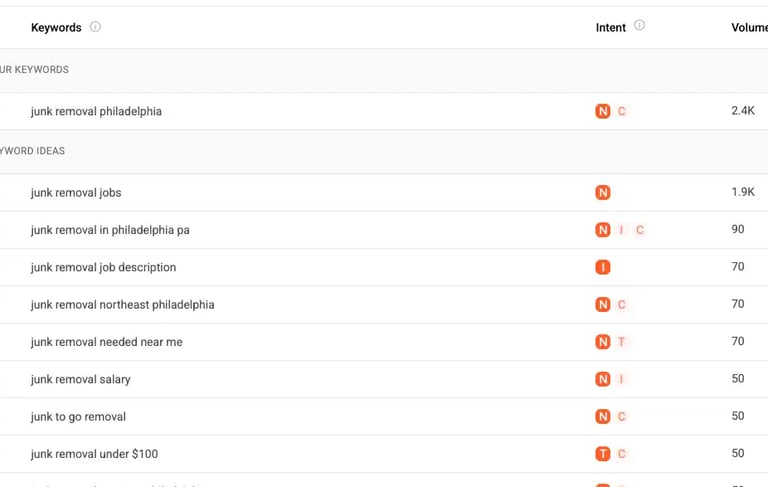This screenshot has height=487, width=768.
Task: Click N badge for junk to go removal
Action: pos(603,416)
